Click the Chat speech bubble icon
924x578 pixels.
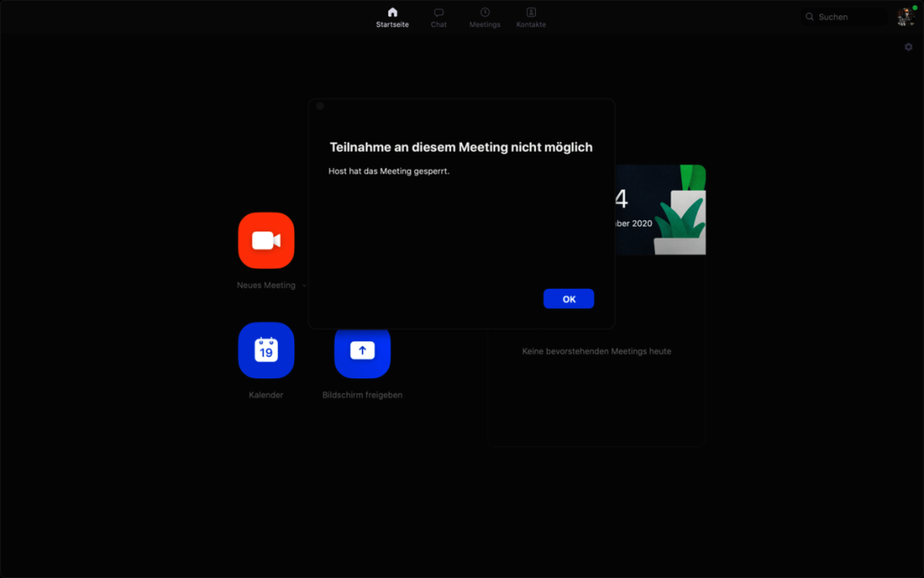[439, 13]
